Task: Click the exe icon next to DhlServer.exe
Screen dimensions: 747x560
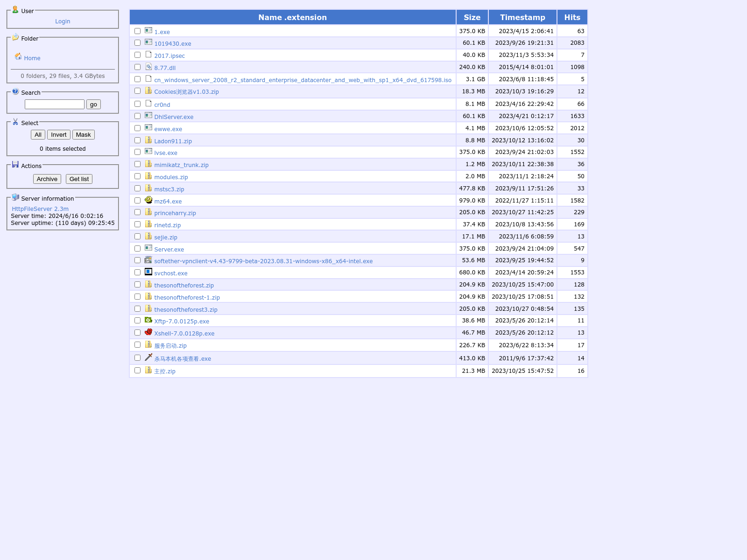Action: pos(148,115)
